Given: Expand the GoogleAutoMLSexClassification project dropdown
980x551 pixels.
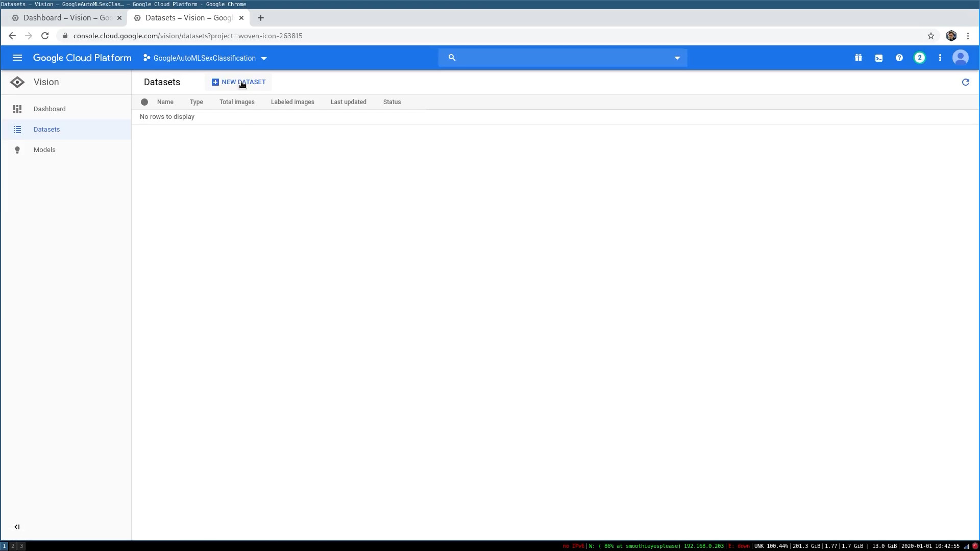Looking at the screenshot, I should pyautogui.click(x=263, y=58).
